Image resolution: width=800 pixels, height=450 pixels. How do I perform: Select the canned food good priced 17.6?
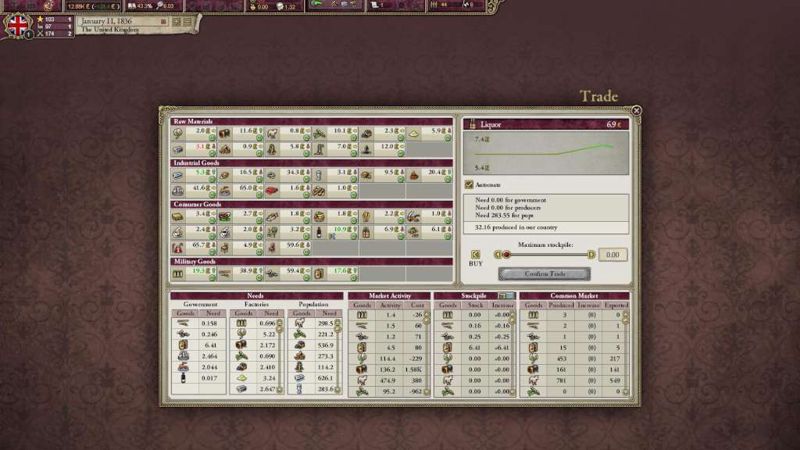click(335, 274)
